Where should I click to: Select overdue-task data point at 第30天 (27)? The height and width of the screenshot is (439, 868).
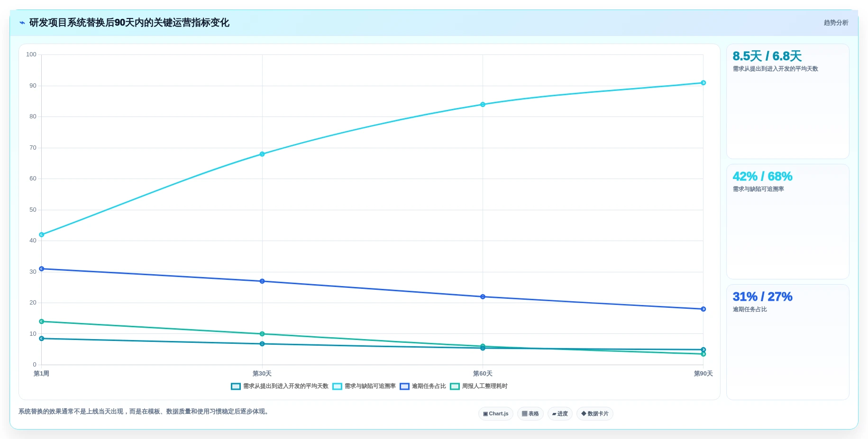point(262,281)
